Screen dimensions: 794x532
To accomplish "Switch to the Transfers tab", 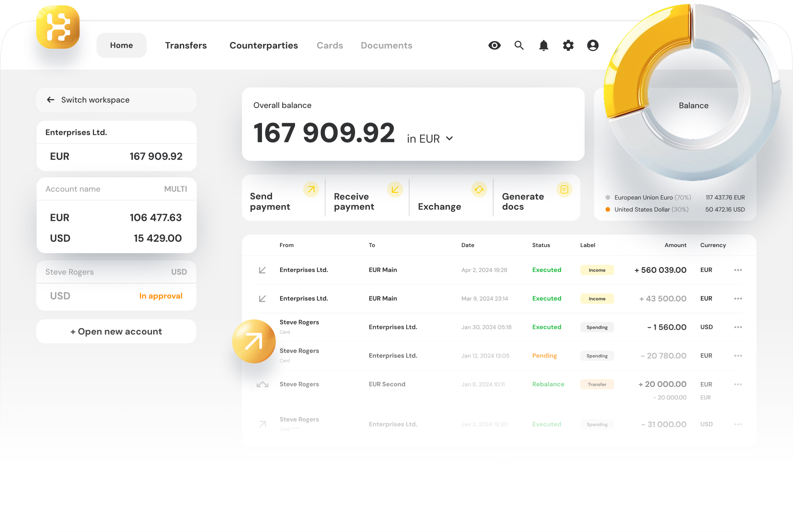I will [x=186, y=45].
